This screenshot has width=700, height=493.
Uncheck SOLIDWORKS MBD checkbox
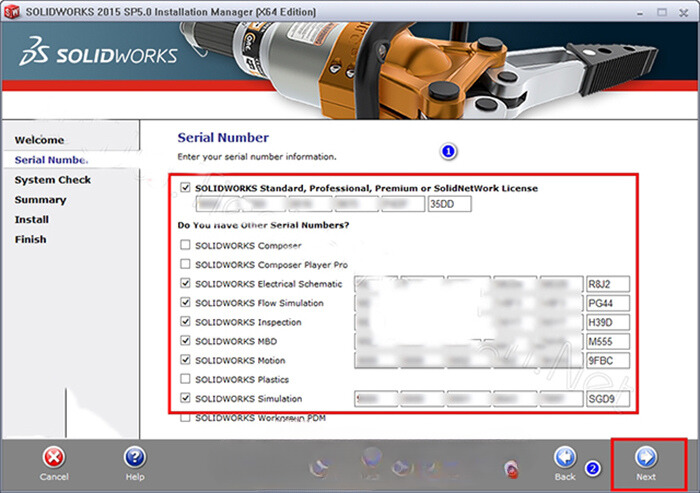pos(185,341)
